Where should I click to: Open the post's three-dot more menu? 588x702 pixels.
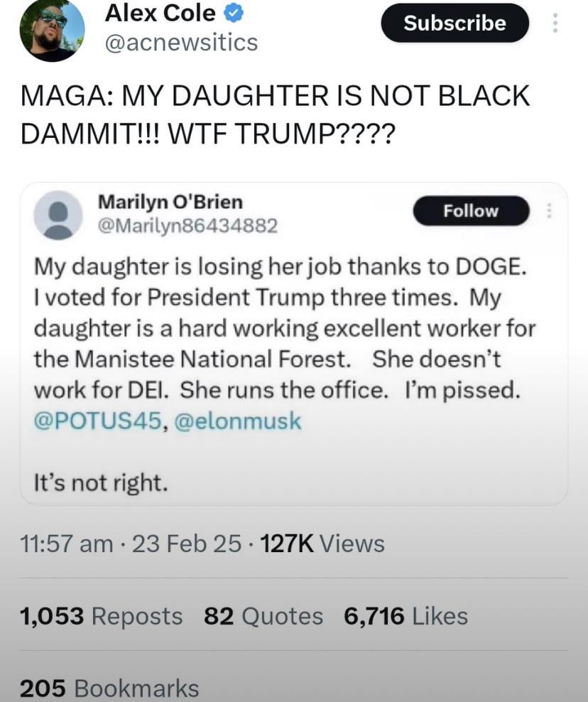pos(555,23)
